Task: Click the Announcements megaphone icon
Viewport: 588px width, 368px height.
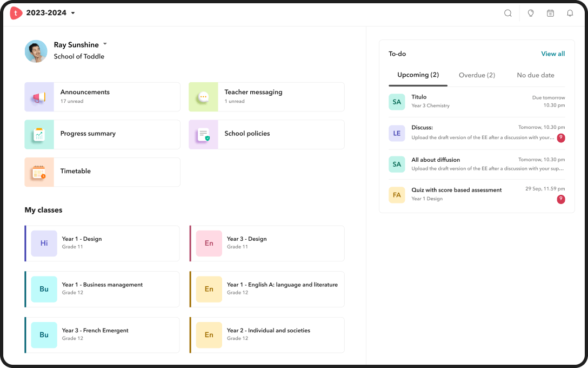Action: (39, 97)
